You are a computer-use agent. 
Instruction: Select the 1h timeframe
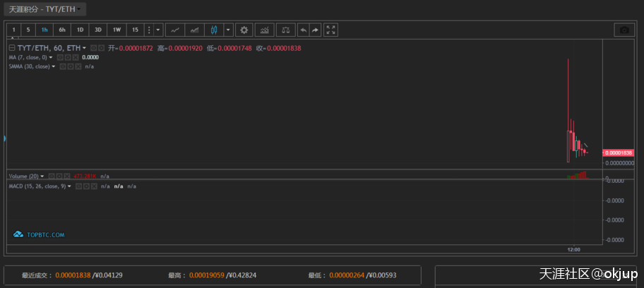pyautogui.click(x=44, y=30)
